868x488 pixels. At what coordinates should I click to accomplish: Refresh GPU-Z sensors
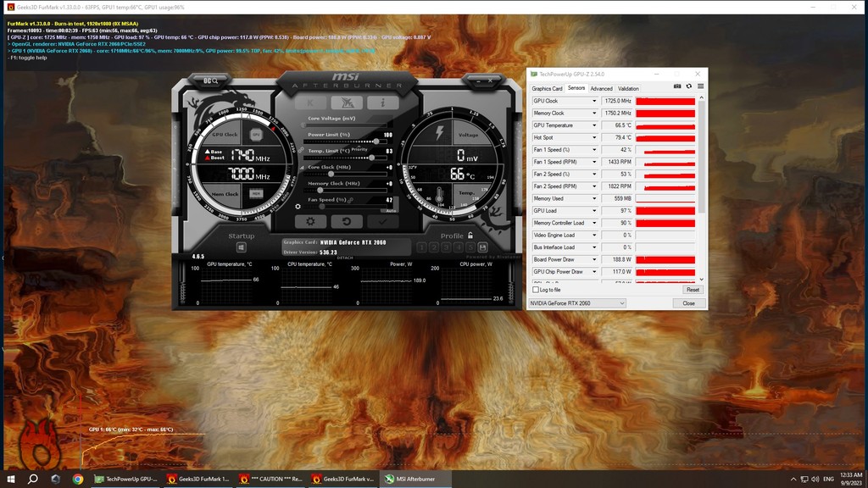pos(688,86)
